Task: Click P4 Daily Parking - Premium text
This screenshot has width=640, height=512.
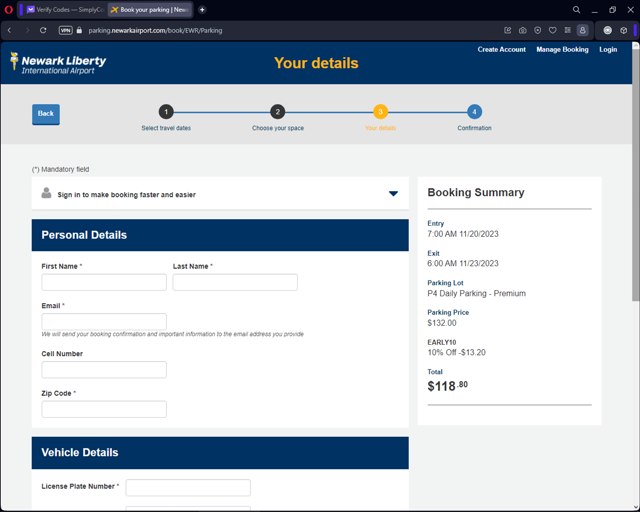Action: pos(476,293)
